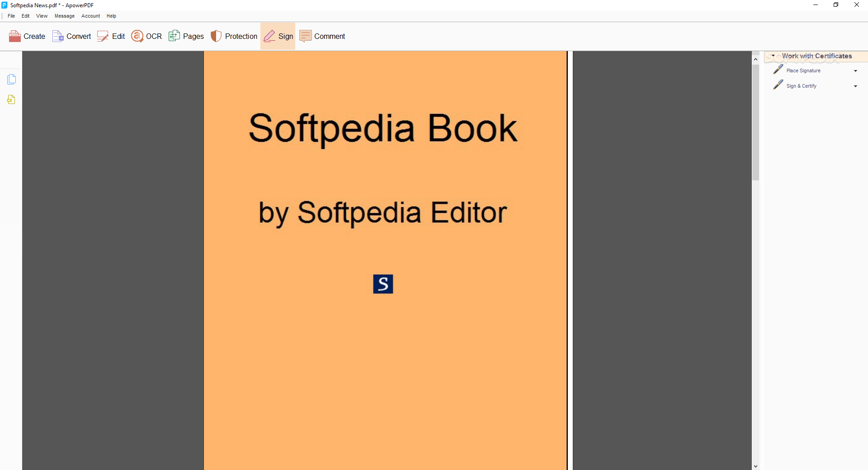Image resolution: width=868 pixels, height=470 pixels.
Task: Toggle the Sign toolbar tab
Action: (278, 36)
